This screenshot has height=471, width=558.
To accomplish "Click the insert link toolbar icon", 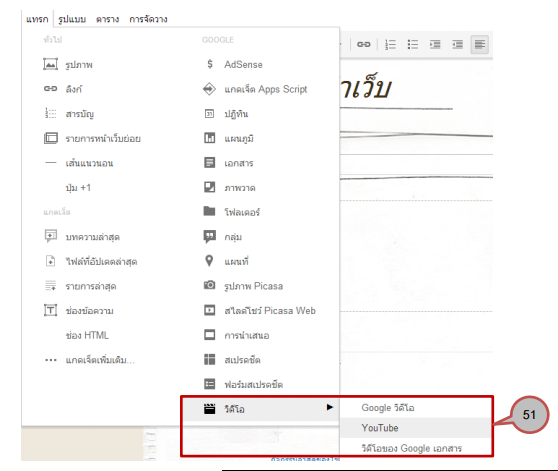I will tap(363, 44).
